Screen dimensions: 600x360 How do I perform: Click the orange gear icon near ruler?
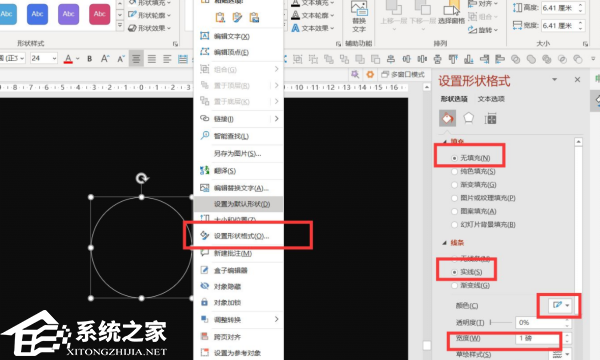point(370,75)
